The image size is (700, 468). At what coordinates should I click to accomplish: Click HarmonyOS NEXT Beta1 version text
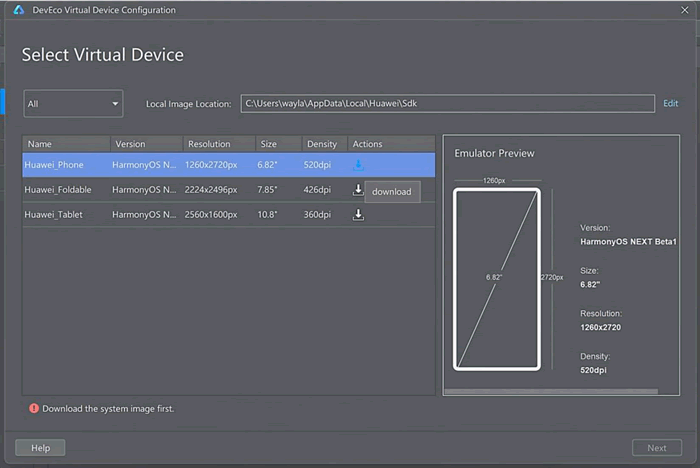coord(628,242)
